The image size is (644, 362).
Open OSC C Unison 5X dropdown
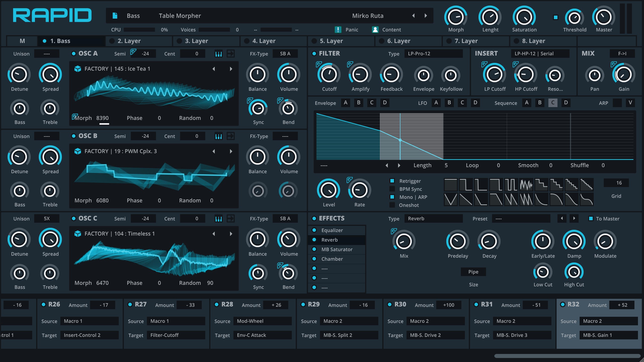(47, 218)
